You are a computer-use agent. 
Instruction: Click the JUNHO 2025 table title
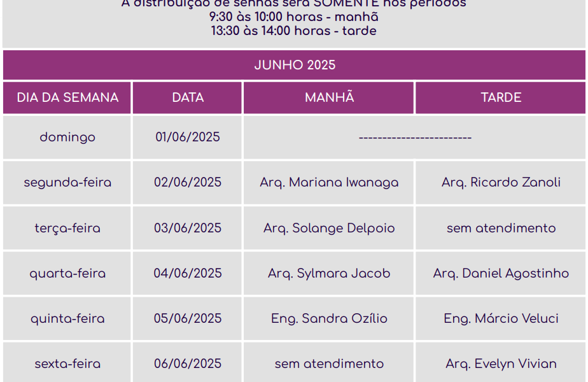pos(295,65)
